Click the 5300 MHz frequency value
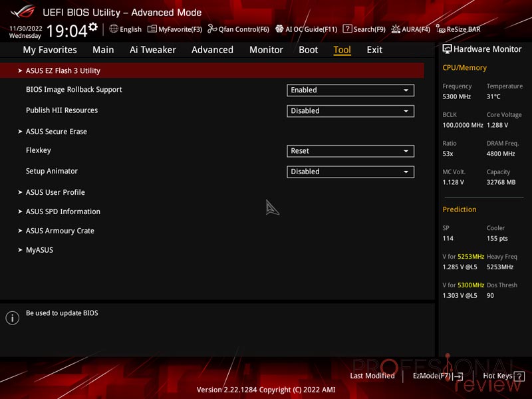532x399 pixels. pos(456,96)
